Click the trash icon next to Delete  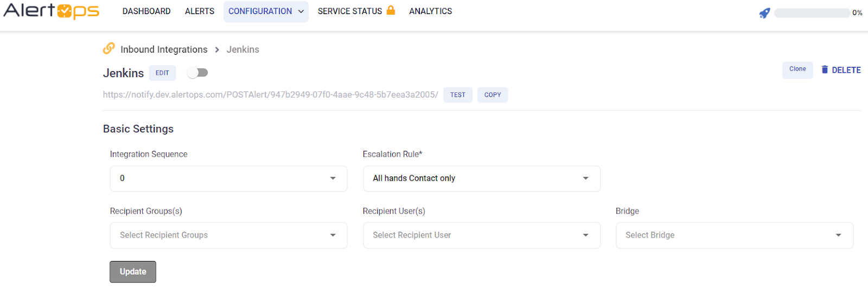coord(825,69)
